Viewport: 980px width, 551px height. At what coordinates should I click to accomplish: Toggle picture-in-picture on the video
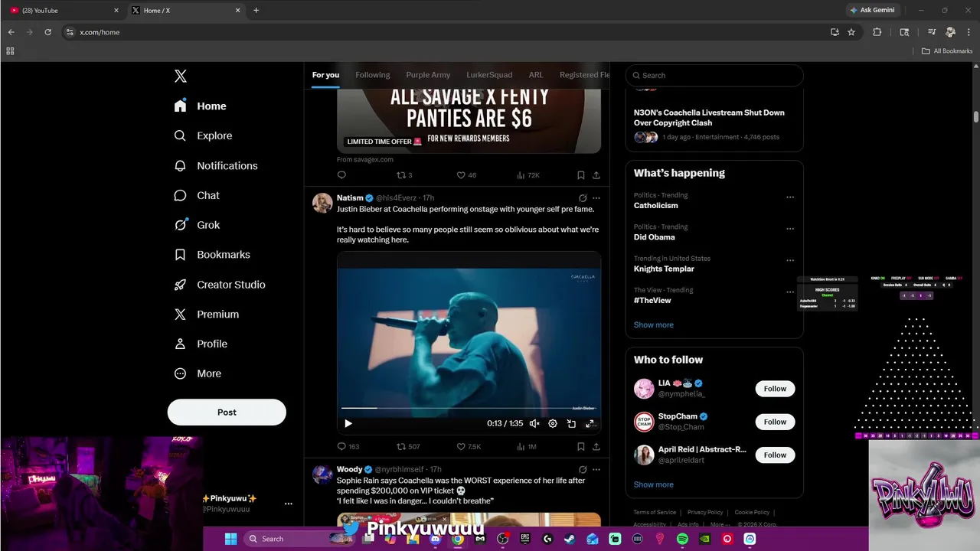[571, 423]
